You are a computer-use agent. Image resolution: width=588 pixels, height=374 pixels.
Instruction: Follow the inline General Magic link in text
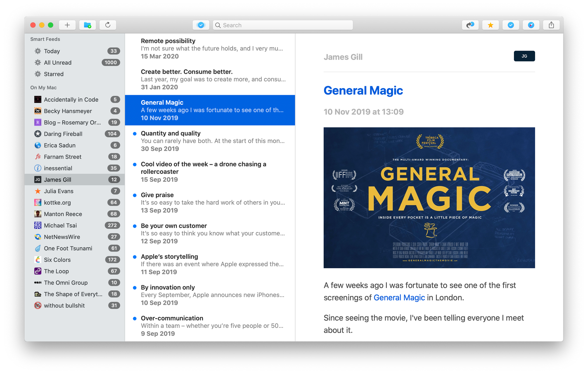[x=399, y=298]
